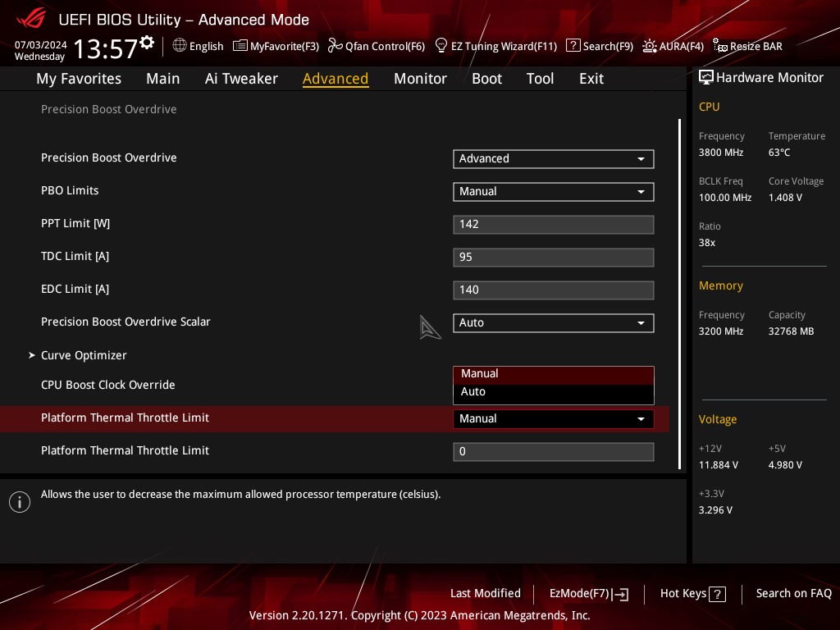Open AURA lighting icon
This screenshot has height=630, width=840.
tap(650, 46)
